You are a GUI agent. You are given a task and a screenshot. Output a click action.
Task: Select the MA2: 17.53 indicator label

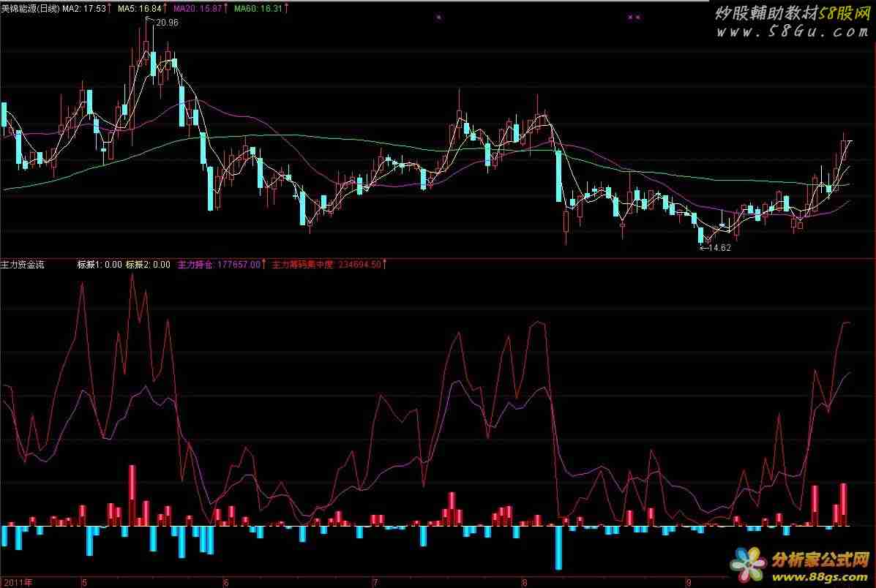(x=84, y=8)
